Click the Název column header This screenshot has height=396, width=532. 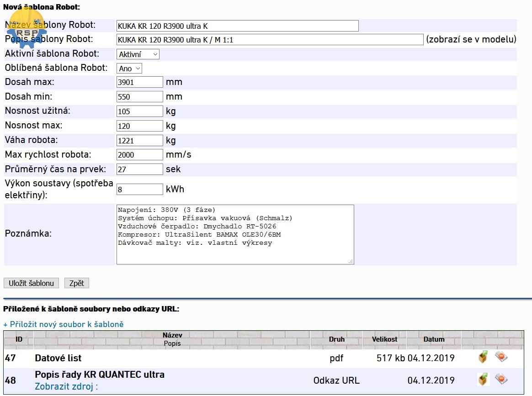tap(172, 335)
